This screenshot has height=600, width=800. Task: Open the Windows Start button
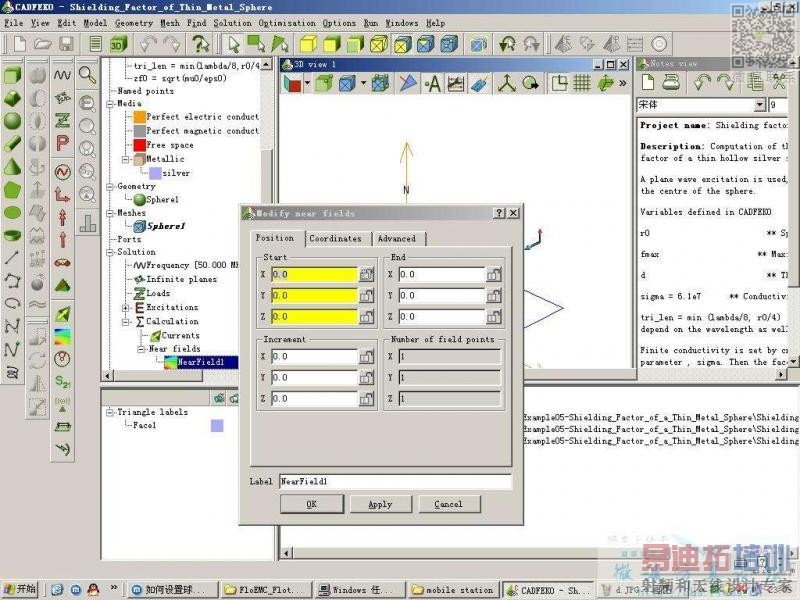click(x=20, y=589)
